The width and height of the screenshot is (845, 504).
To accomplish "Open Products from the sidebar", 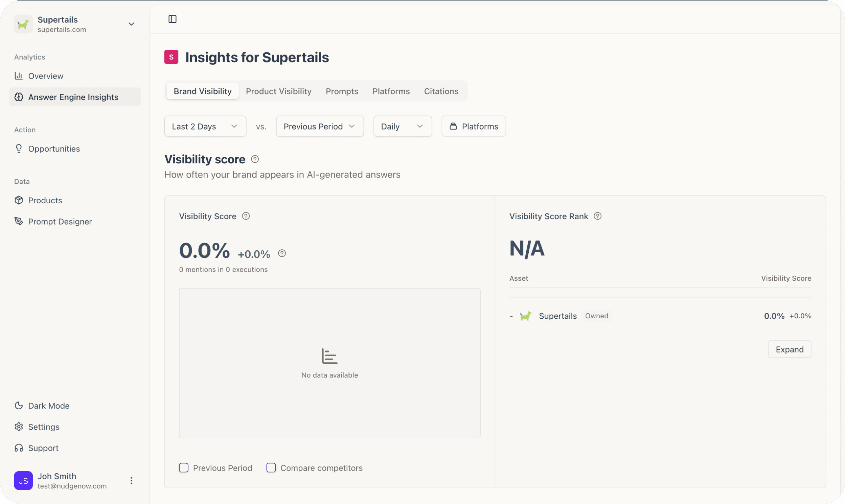I will (x=45, y=200).
